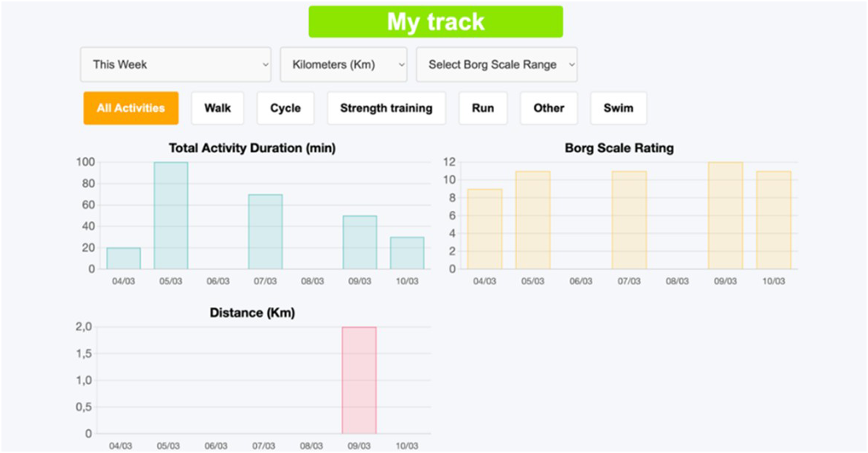Filter activities by Walk

coord(217,108)
